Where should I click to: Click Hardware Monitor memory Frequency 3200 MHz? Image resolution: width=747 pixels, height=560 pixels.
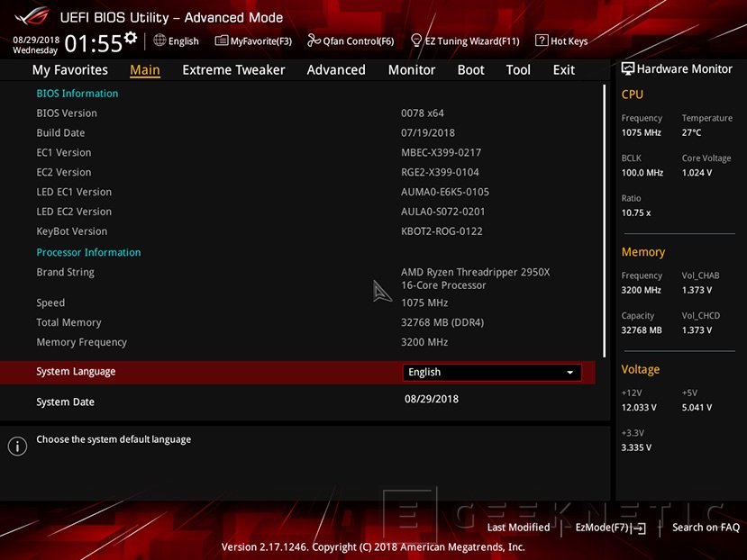tap(642, 290)
